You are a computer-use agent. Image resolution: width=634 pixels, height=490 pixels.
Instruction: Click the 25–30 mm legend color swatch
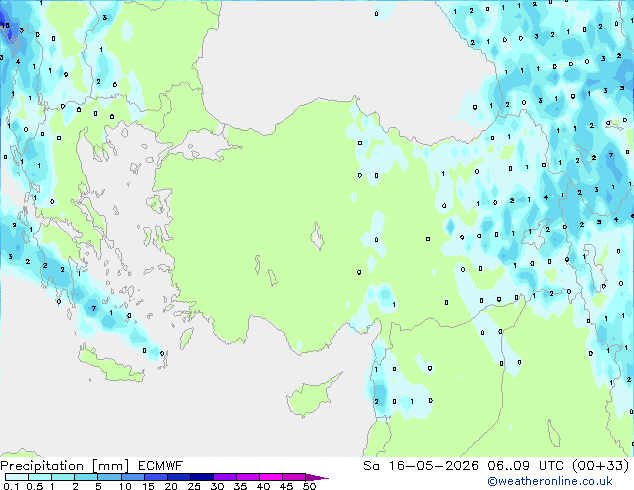pos(202,477)
